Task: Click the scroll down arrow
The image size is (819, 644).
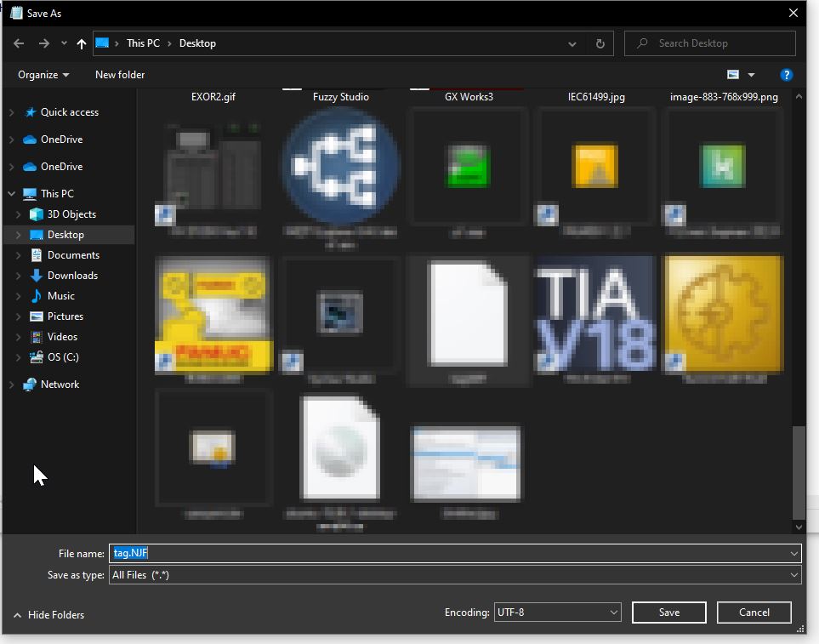Action: (798, 527)
